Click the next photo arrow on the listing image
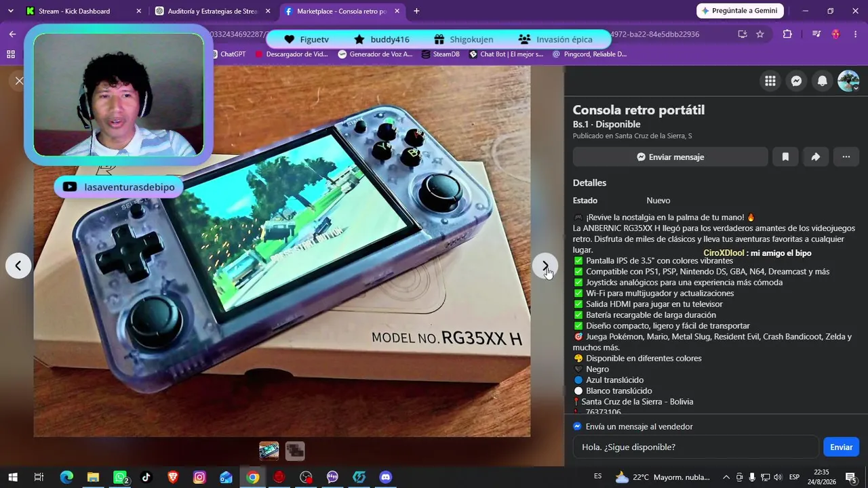Viewport: 868px width, 488px height. (545, 266)
